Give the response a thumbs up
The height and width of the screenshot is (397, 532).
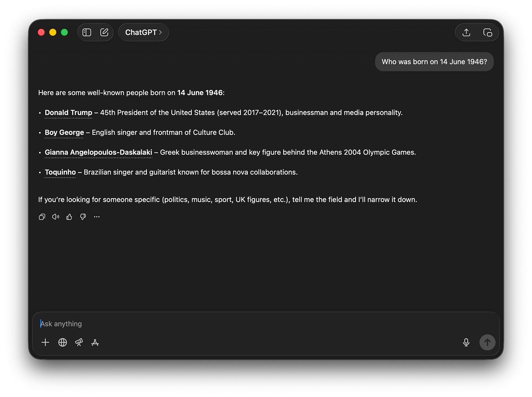(x=69, y=217)
